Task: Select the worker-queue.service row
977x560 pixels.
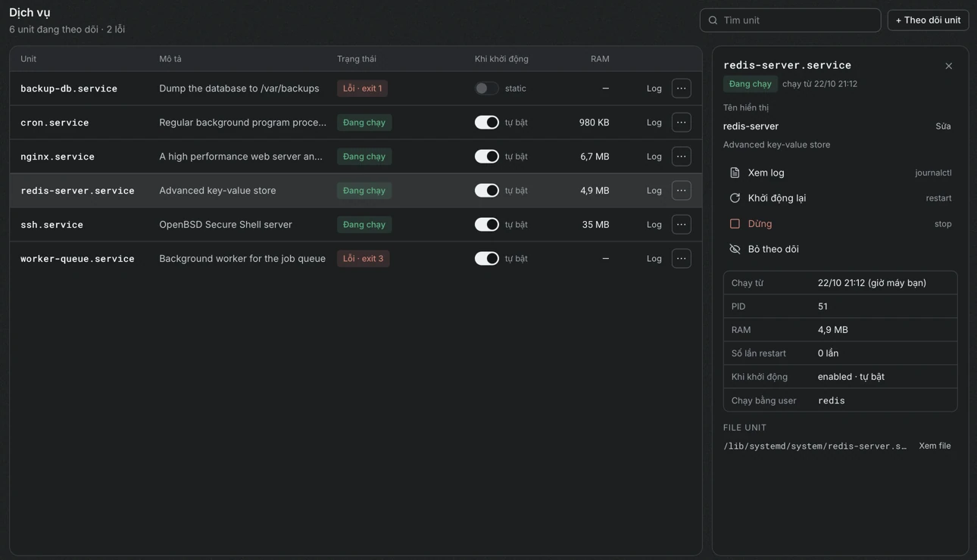Action: (355, 259)
